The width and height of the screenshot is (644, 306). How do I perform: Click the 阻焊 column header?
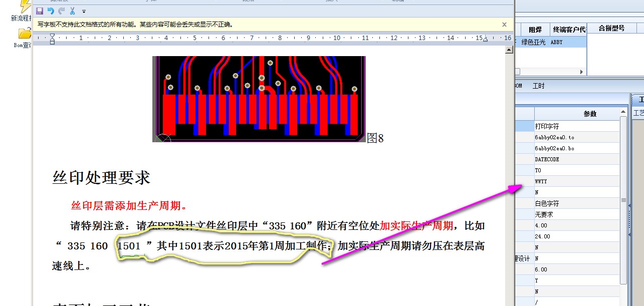535,29
